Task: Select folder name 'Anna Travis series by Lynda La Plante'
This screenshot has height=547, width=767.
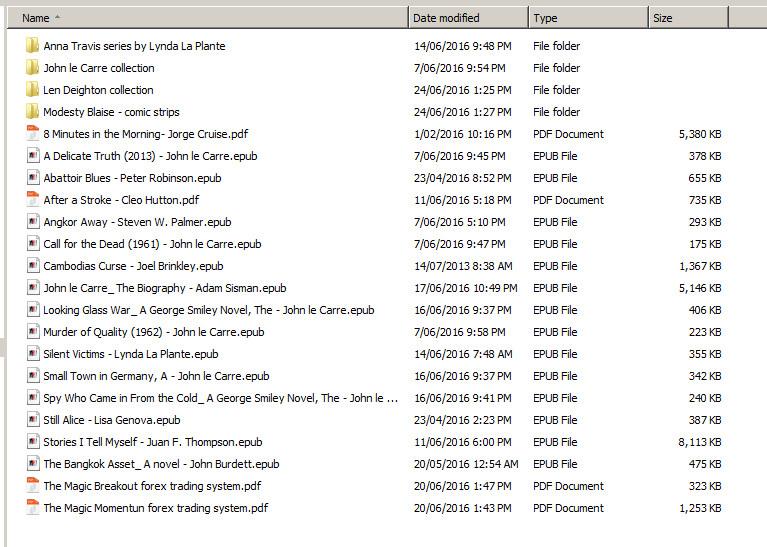Action: click(134, 46)
